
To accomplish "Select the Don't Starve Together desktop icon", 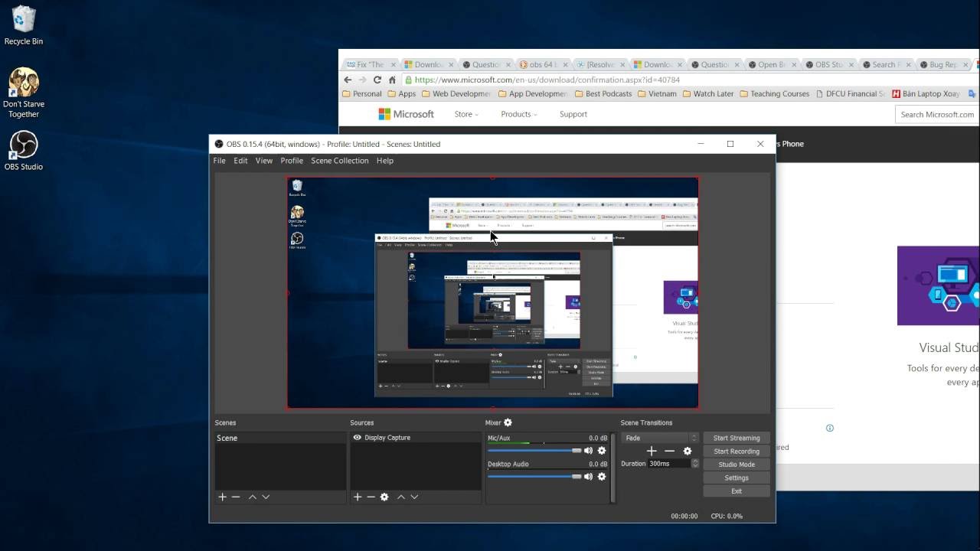I will [24, 93].
